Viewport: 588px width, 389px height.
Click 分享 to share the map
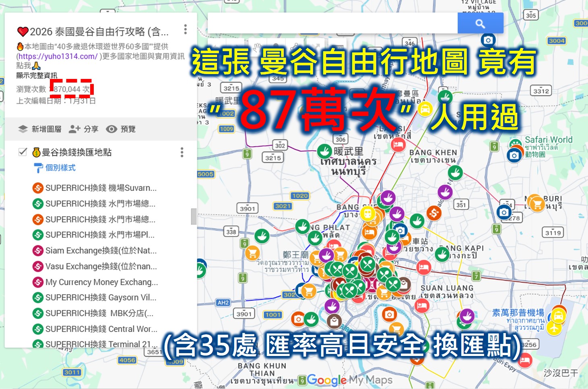(84, 129)
